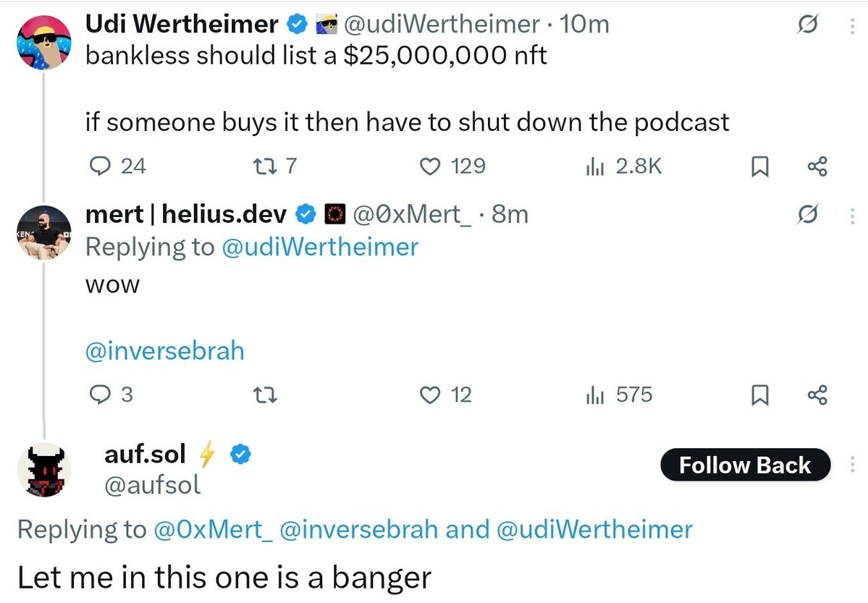View analytics on Udi's 2.8K views tweet

(x=594, y=167)
